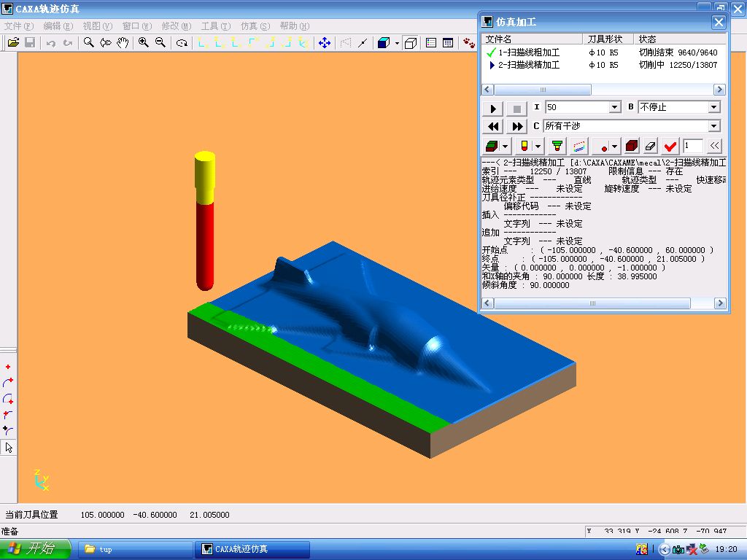The width and height of the screenshot is (747, 560).
Task: Click right arrow of file list scrollbar
Action: (719, 90)
